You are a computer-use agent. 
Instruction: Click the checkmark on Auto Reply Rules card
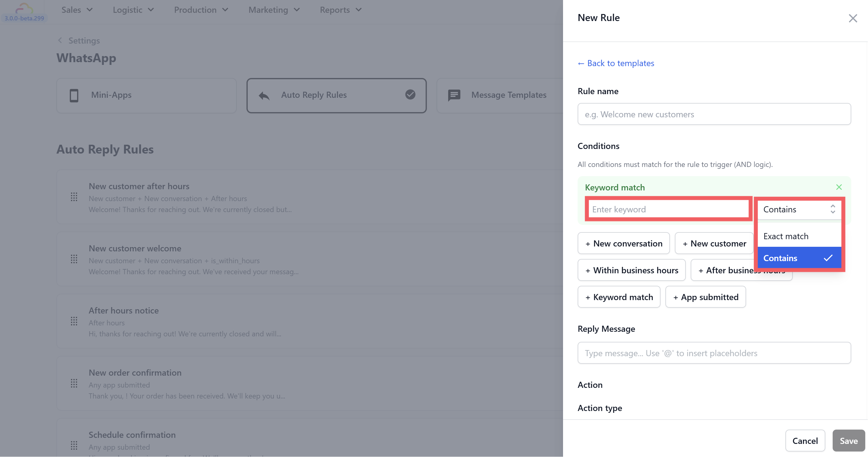point(410,95)
